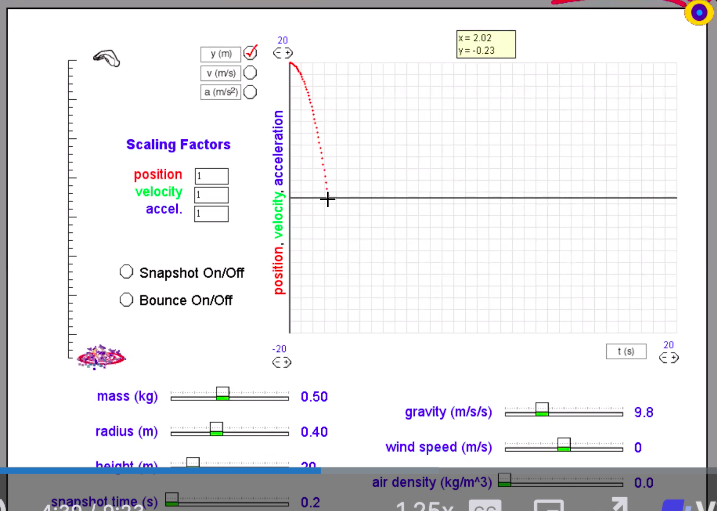Click the Snapshot On/Off label text

pyautogui.click(x=192, y=273)
